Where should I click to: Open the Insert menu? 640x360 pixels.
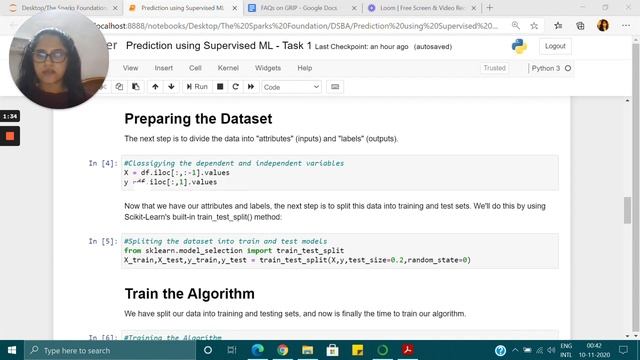[x=164, y=68]
